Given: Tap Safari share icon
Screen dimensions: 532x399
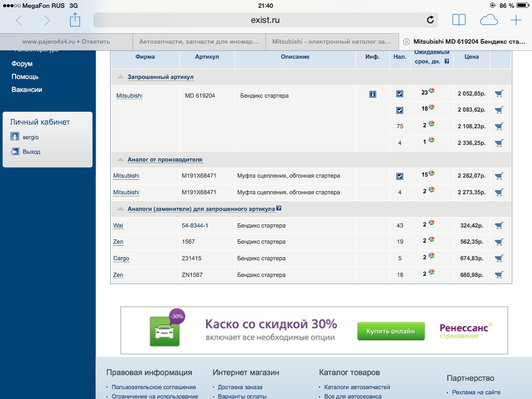Looking at the screenshot, I should coord(75,20).
